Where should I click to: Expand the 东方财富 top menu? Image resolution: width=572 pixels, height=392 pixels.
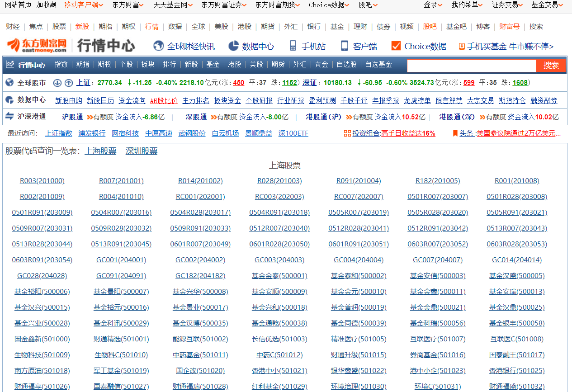point(128,5)
